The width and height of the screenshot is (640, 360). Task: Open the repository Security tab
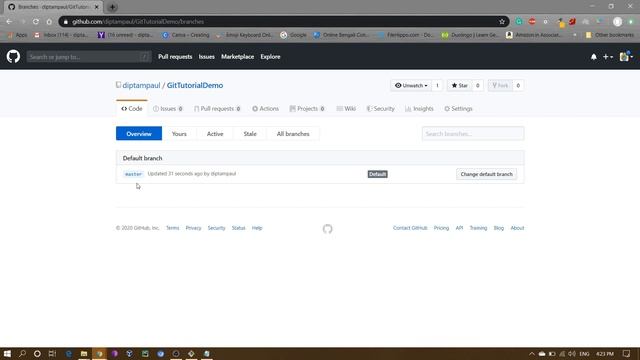380,109
